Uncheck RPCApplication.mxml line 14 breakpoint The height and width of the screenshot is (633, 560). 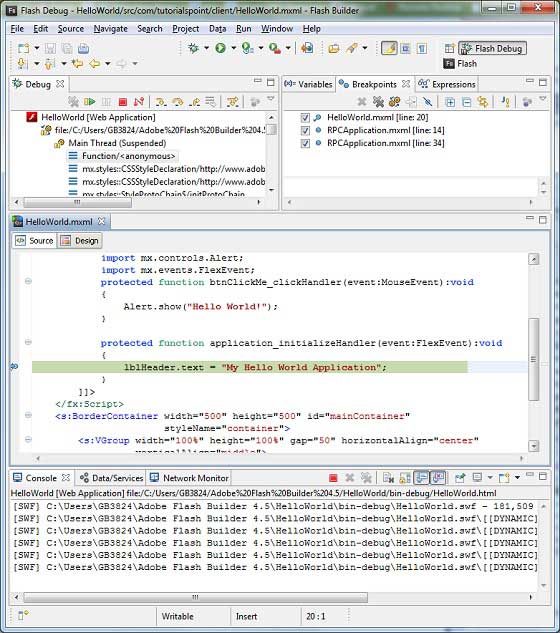pos(305,130)
